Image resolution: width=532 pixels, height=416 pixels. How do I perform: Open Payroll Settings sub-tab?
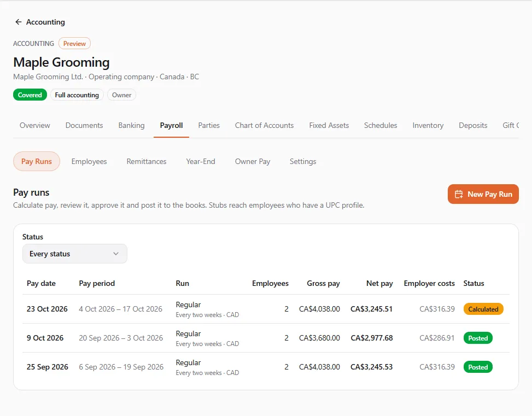303,161
